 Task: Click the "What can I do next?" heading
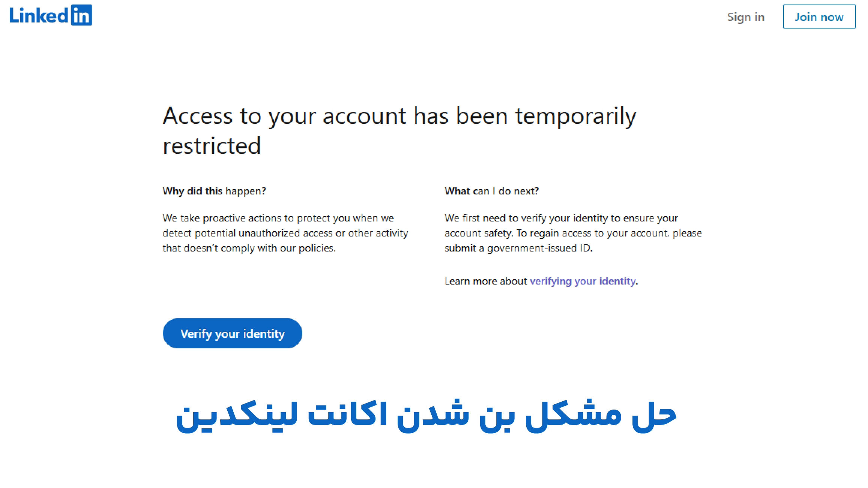(x=491, y=191)
